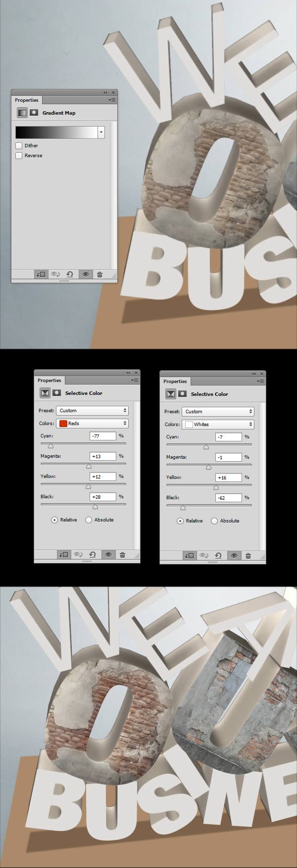Collapse the Reds panel with double arrows
297x868 pixels.
[x=128, y=373]
